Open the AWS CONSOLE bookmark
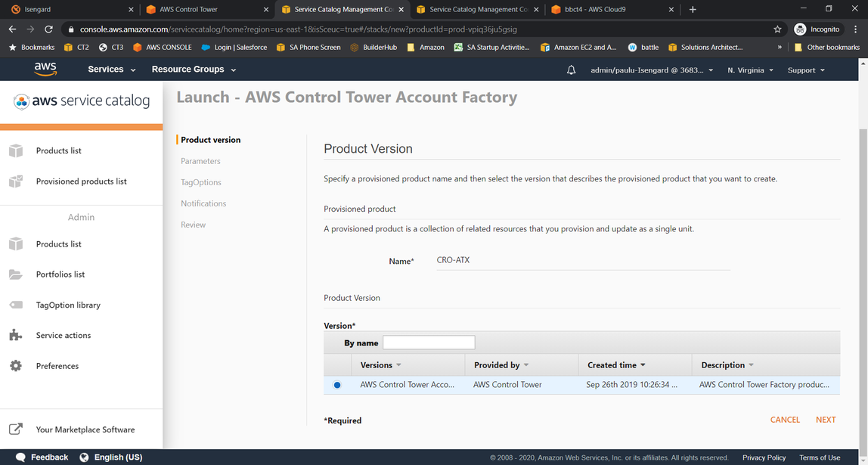The height and width of the screenshot is (465, 868). (x=163, y=48)
